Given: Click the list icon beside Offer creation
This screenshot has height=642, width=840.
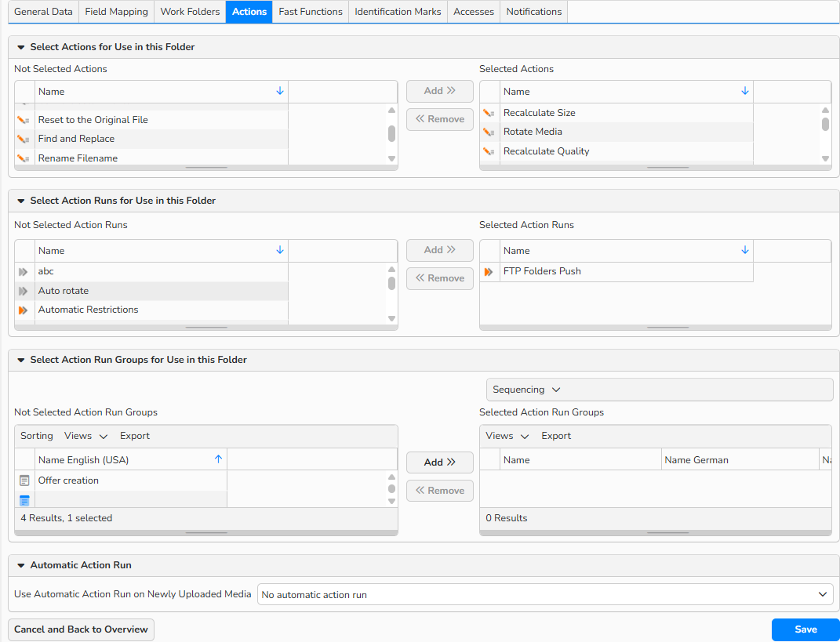Looking at the screenshot, I should 24,481.
